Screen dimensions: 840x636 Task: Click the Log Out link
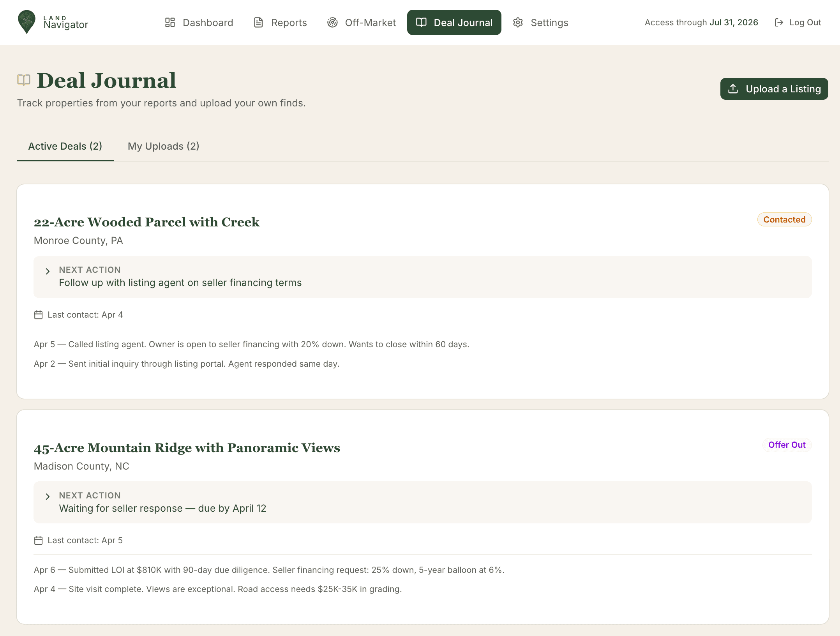(798, 23)
